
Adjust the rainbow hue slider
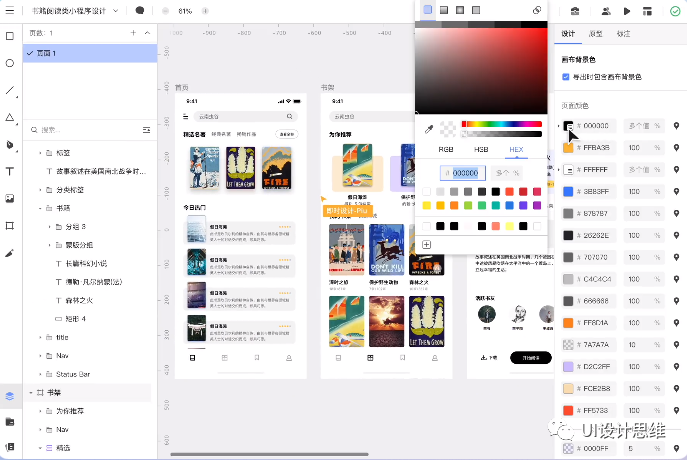(502, 124)
